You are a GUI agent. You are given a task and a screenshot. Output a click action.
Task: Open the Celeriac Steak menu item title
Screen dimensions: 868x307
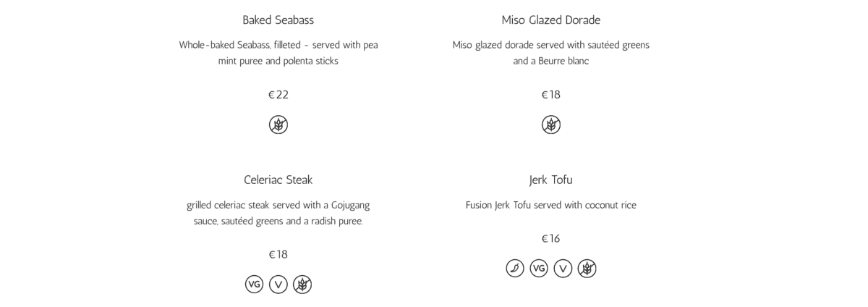coord(278,180)
